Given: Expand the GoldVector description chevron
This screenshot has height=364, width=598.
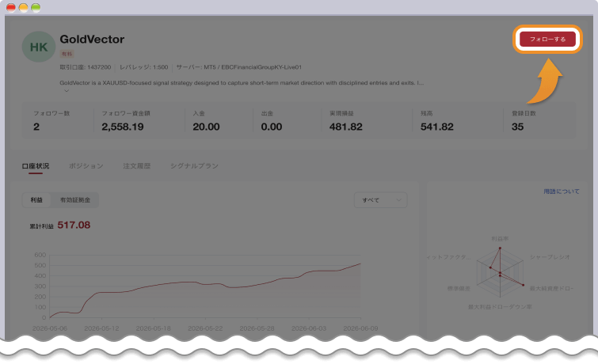Looking at the screenshot, I should click(x=67, y=91).
